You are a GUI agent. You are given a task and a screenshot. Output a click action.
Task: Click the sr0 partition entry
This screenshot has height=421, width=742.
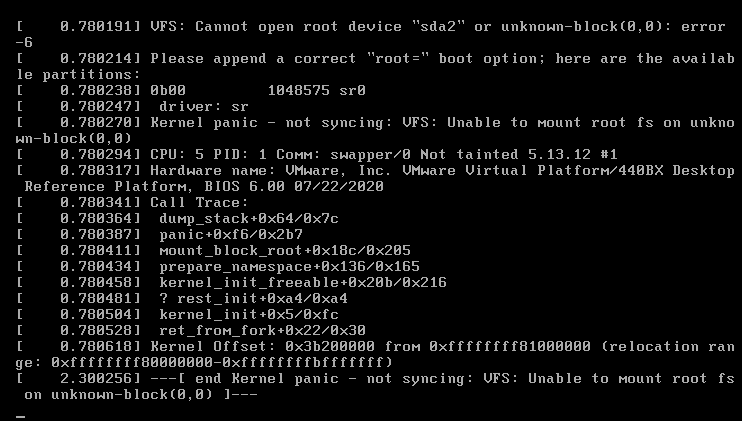pyautogui.click(x=352, y=90)
